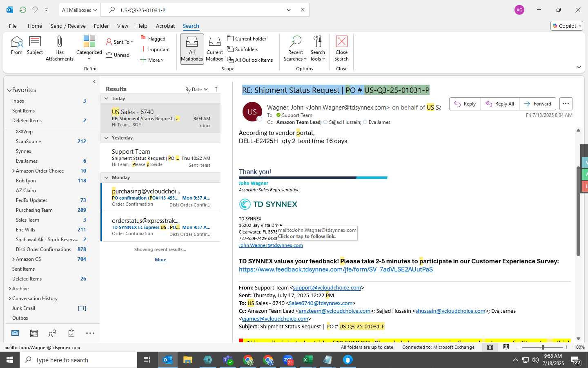Expand the Amazon Order Choice folder
The height and width of the screenshot is (368, 588).
click(13, 171)
